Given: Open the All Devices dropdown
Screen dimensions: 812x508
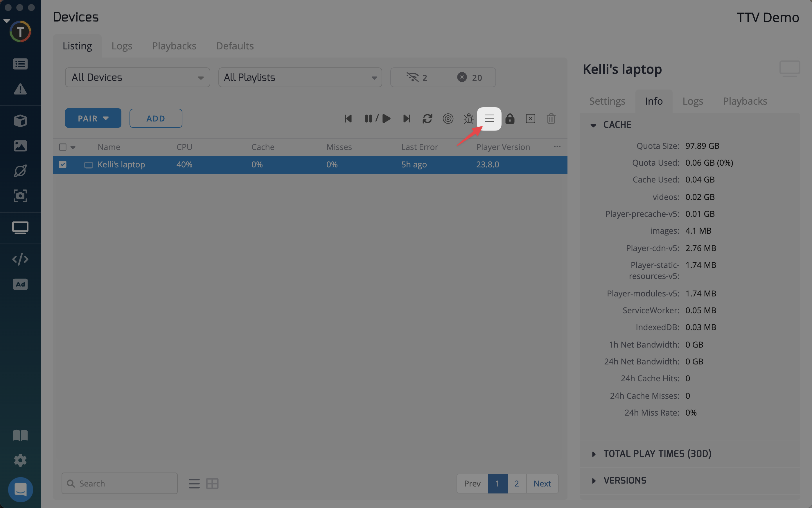Looking at the screenshot, I should coord(137,78).
